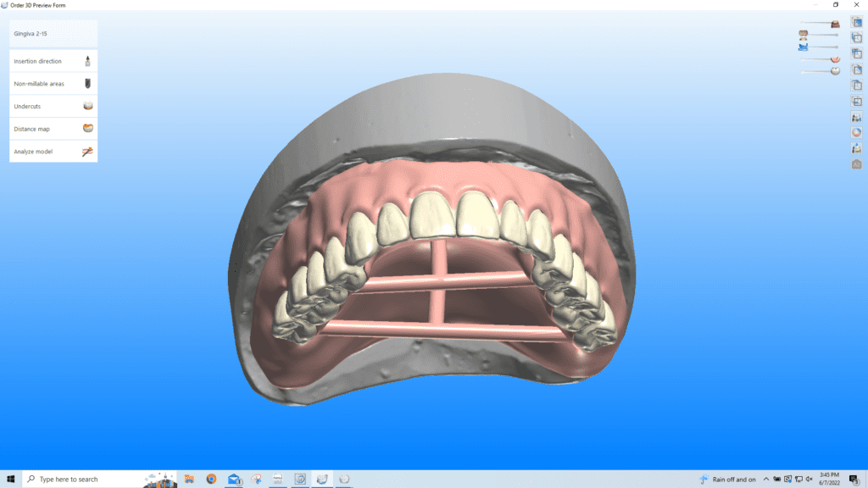Select the Insertion direction tool
The height and width of the screenshot is (488, 868).
pos(53,61)
